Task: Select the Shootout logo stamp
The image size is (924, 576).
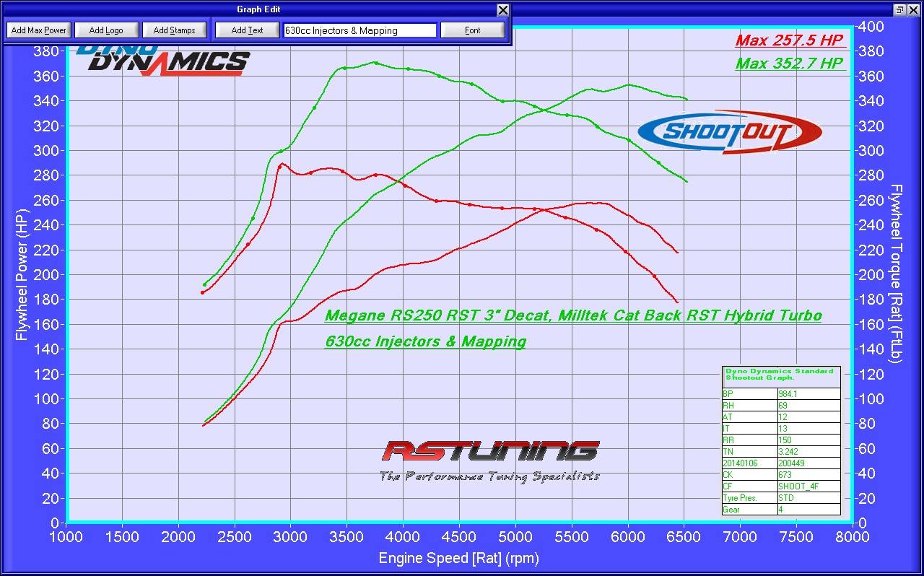Action: 729,131
